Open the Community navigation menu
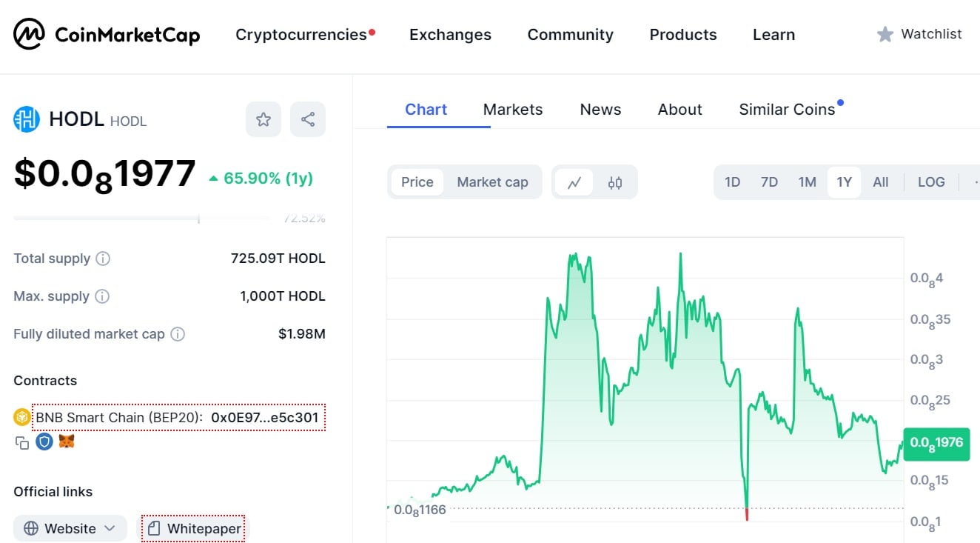Image resolution: width=980 pixels, height=543 pixels. pyautogui.click(x=570, y=34)
